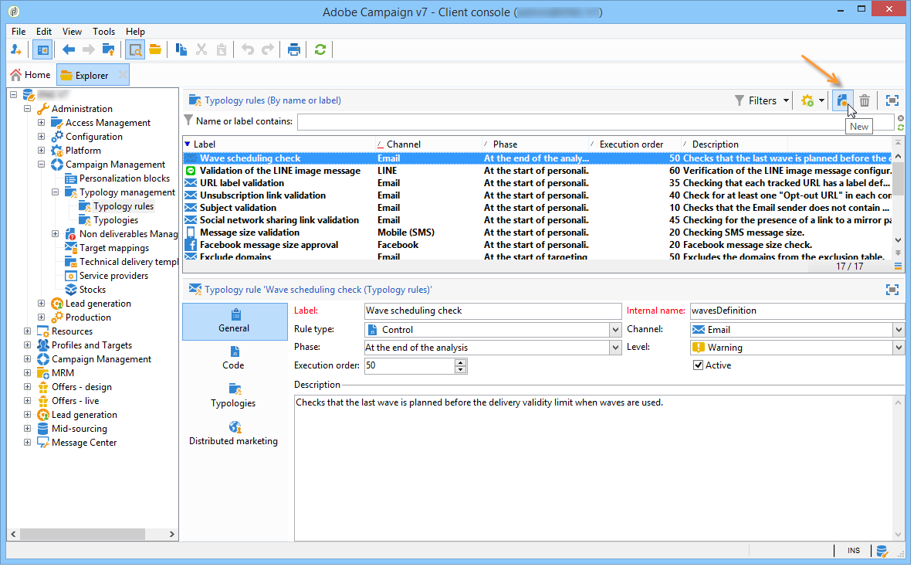Click the Name or label contains field
924x584 pixels.
click(595, 121)
